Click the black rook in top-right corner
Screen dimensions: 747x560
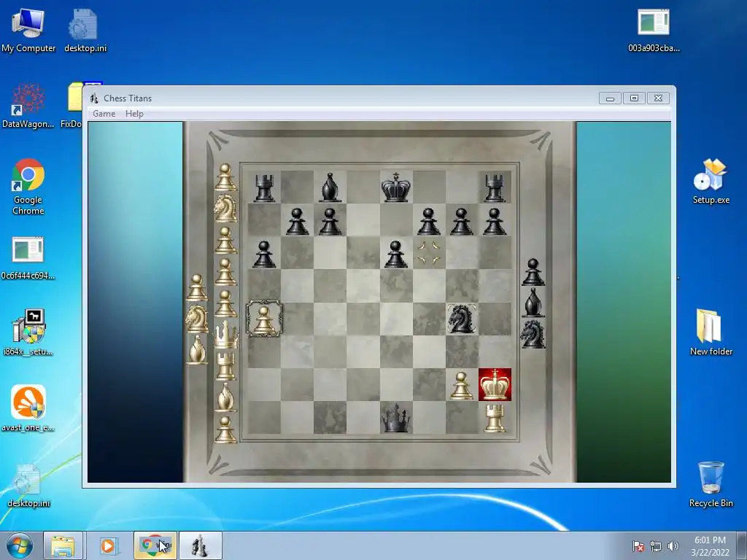[495, 187]
